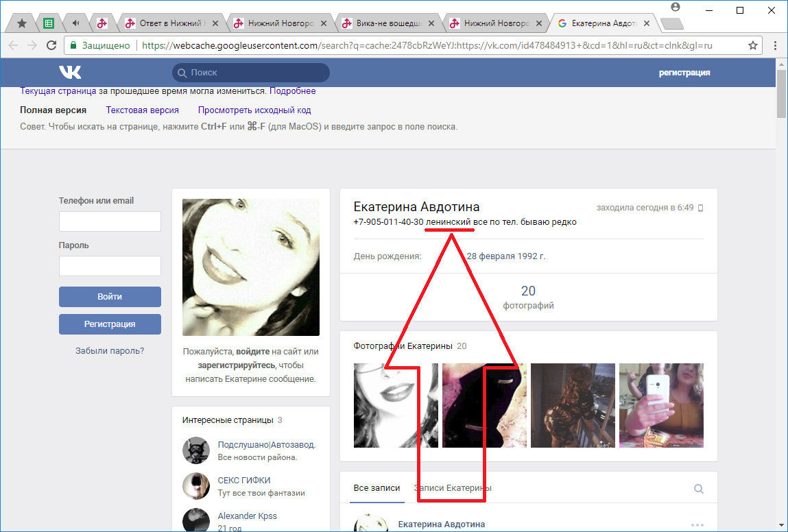Viewport: 788px width, 532px height.
Task: Open the Chrome user profile icon
Action: (676, 7)
